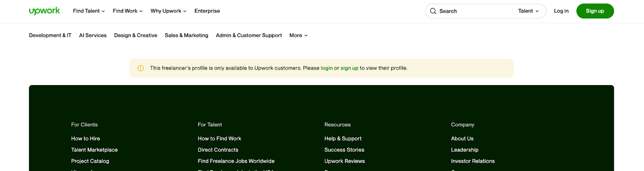Go to AI Services category

pos(93,35)
